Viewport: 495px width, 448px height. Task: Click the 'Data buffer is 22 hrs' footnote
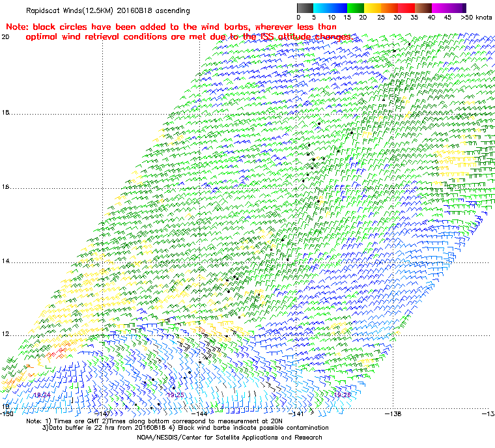(186, 428)
